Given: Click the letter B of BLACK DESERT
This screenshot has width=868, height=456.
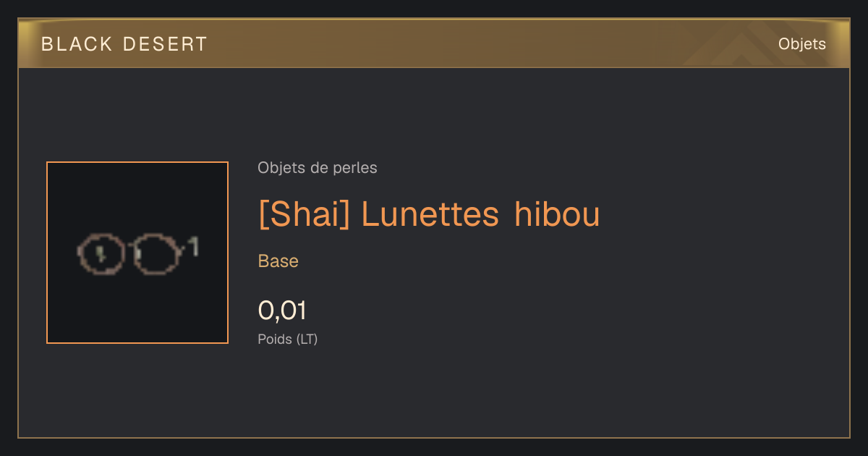Looking at the screenshot, I should (47, 44).
